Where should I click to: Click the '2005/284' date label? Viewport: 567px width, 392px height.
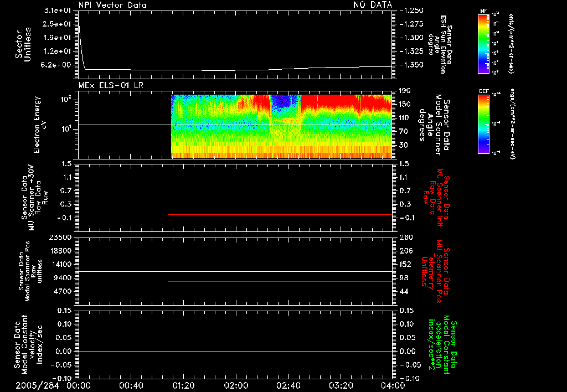tap(37, 385)
